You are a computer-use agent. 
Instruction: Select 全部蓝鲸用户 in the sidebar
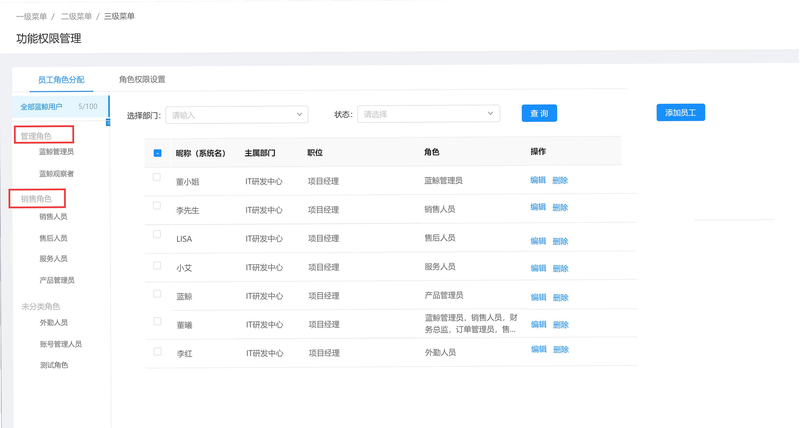click(60, 107)
